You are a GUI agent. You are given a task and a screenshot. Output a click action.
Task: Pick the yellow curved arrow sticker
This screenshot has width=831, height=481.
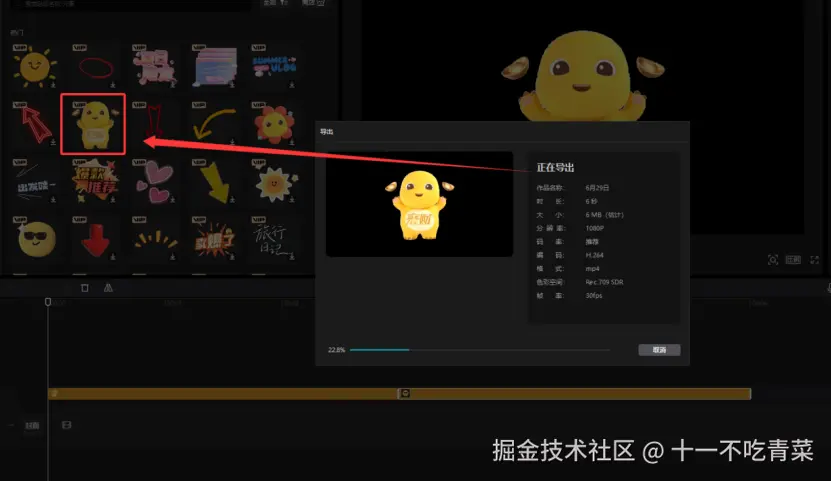[x=214, y=123]
